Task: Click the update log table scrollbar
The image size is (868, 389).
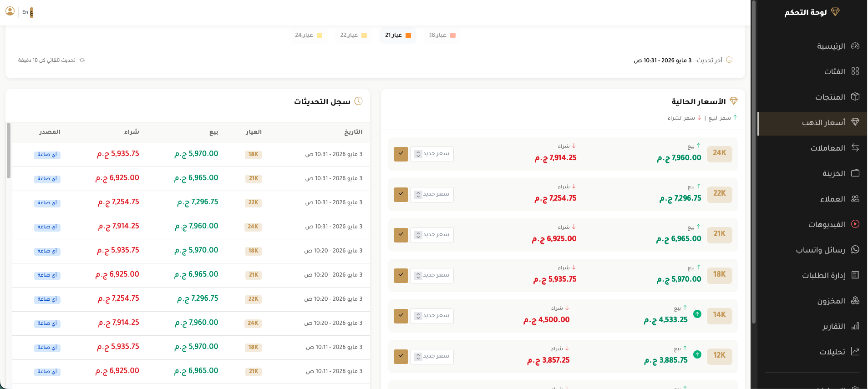Action: pyautogui.click(x=9, y=150)
